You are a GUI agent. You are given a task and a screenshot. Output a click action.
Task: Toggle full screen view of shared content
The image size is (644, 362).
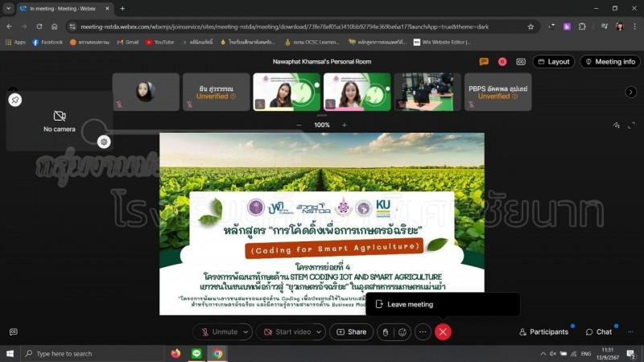[x=631, y=125]
